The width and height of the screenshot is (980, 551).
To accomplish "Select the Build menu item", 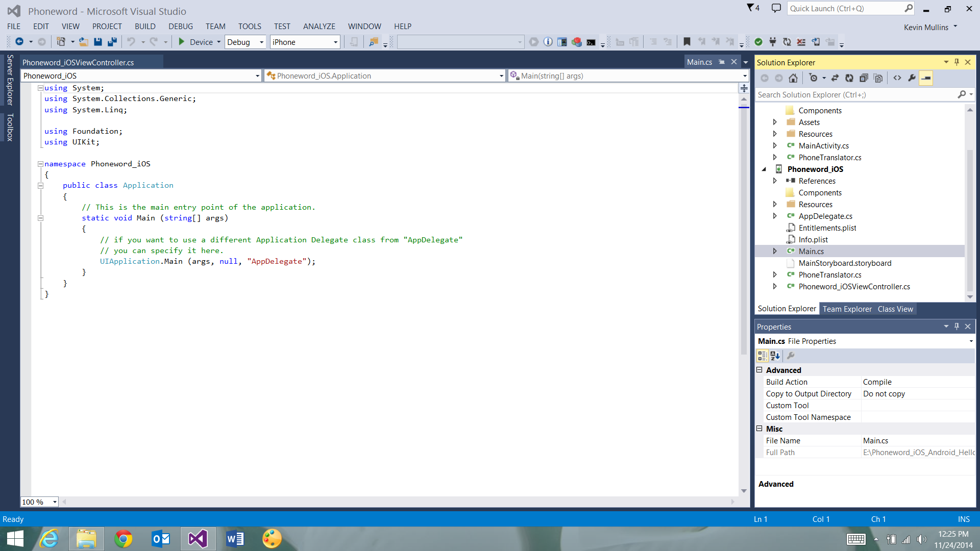I will [x=145, y=26].
